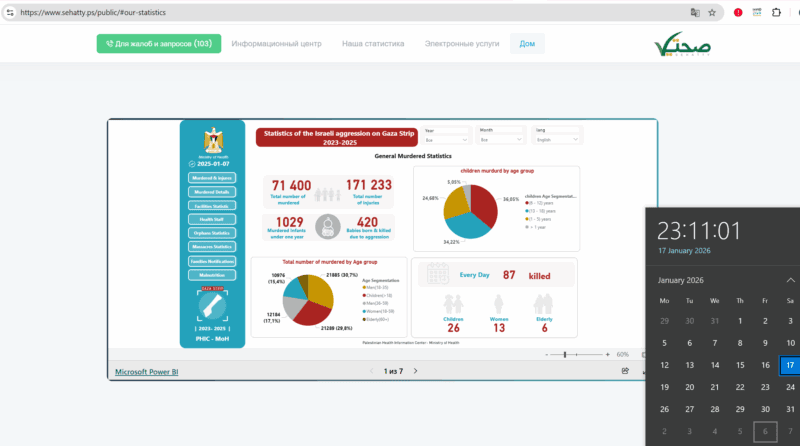
Task: Click the report zoom slider
Action: click(x=566, y=354)
